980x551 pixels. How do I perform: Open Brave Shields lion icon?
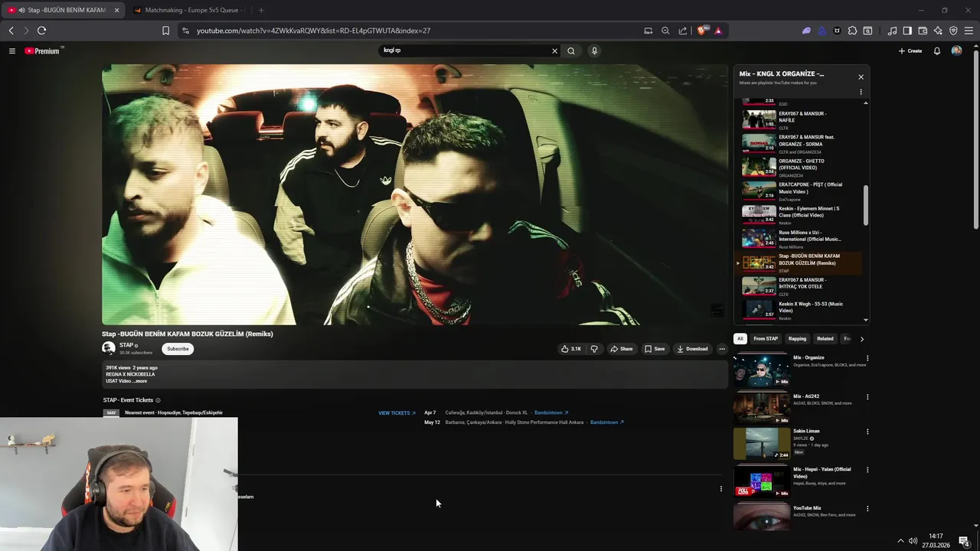701,31
